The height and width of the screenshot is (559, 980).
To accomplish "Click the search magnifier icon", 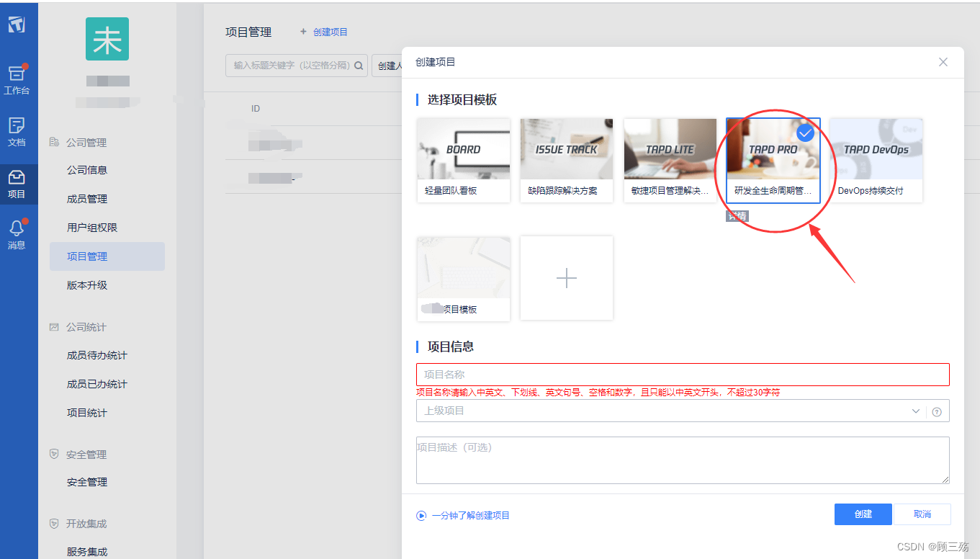I will (x=358, y=66).
